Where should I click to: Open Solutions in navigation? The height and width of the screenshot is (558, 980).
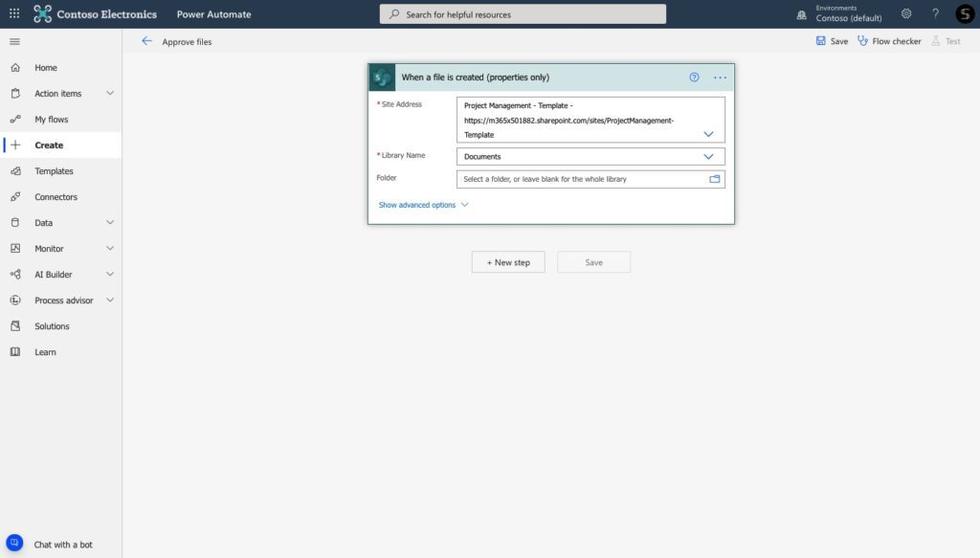coord(52,326)
